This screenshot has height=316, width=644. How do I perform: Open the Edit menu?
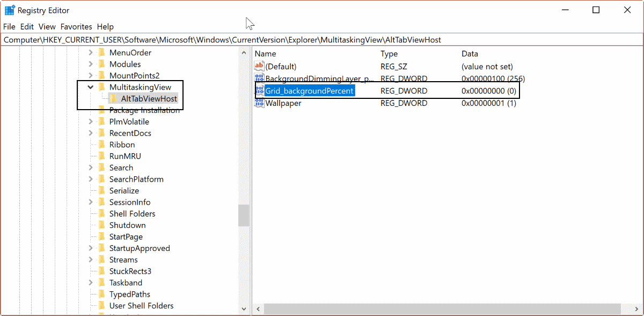pyautogui.click(x=27, y=26)
